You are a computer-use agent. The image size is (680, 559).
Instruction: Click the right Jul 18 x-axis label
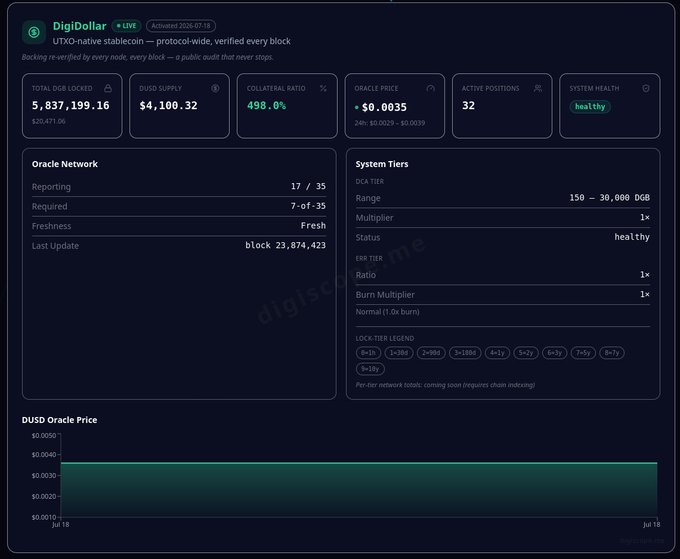[651, 524]
